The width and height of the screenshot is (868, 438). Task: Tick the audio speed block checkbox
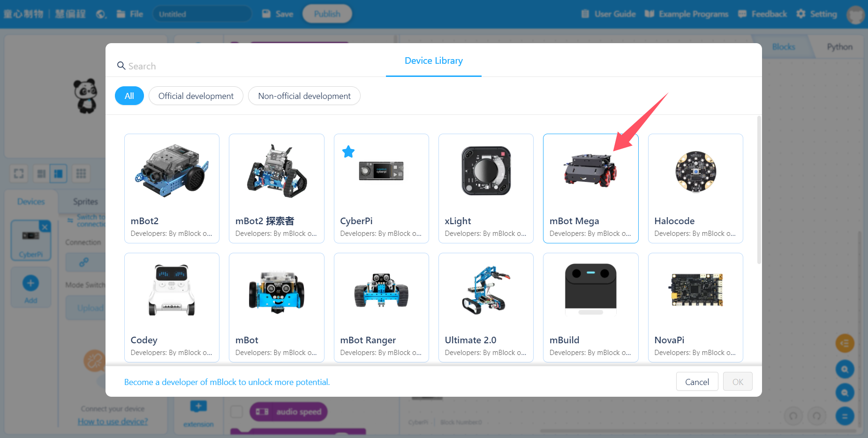(x=237, y=412)
